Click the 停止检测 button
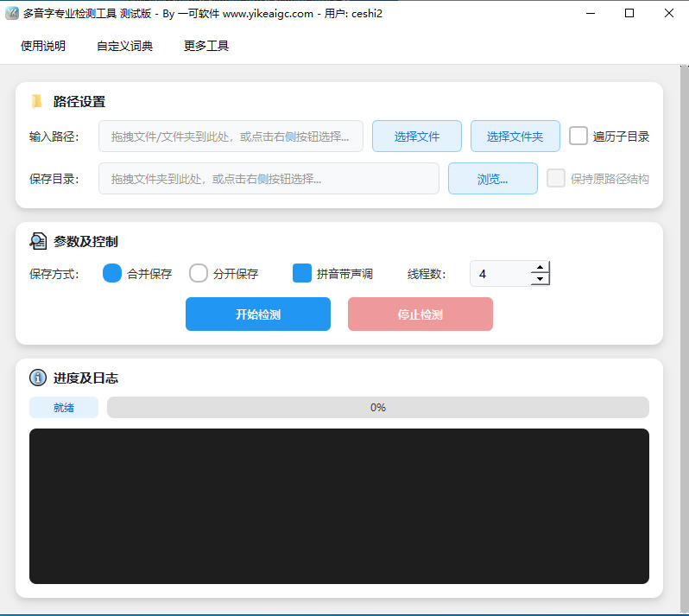Image resolution: width=689 pixels, height=616 pixels. [420, 314]
